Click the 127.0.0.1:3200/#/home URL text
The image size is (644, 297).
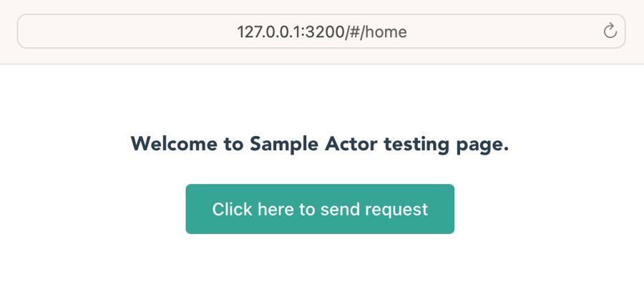tap(321, 31)
